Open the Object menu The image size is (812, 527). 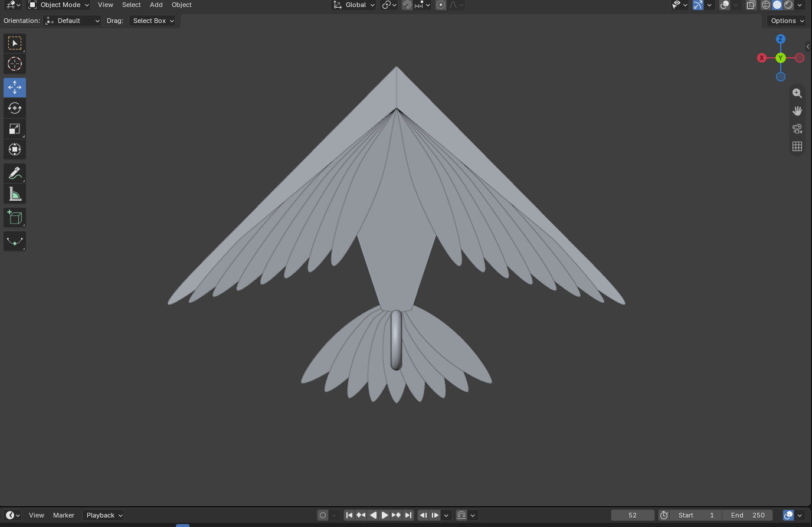(x=182, y=5)
